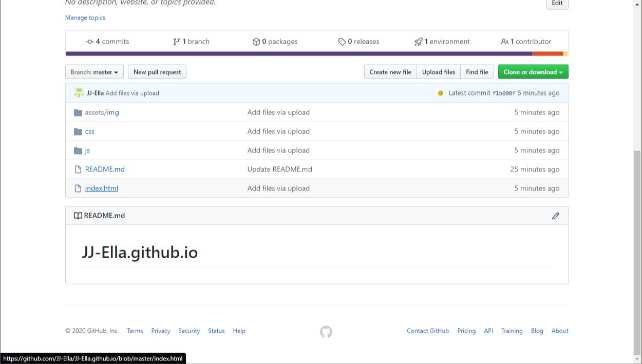Open commit hash f1b000f
Viewport: 642px width, 364px height.
point(504,93)
